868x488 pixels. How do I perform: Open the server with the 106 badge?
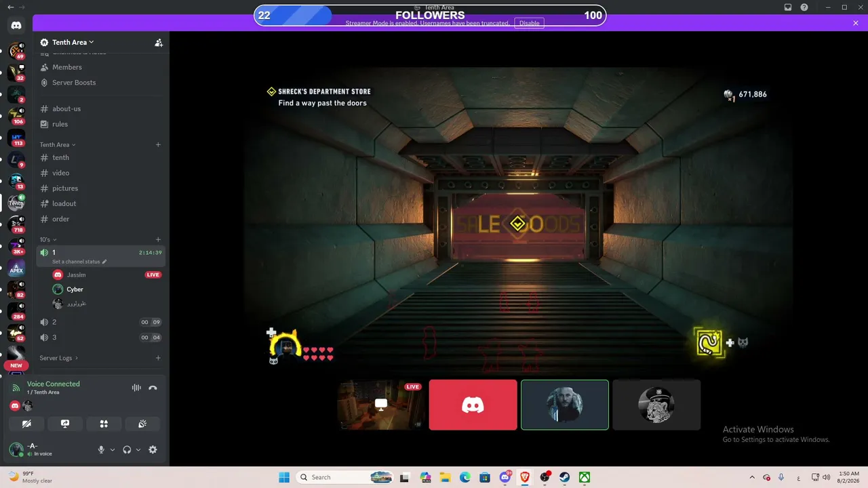(x=16, y=116)
